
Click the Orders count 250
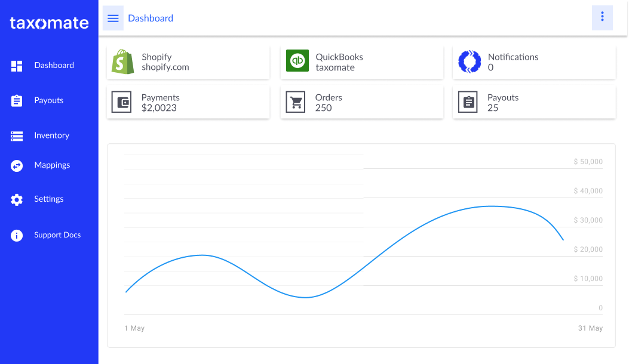coord(323,108)
